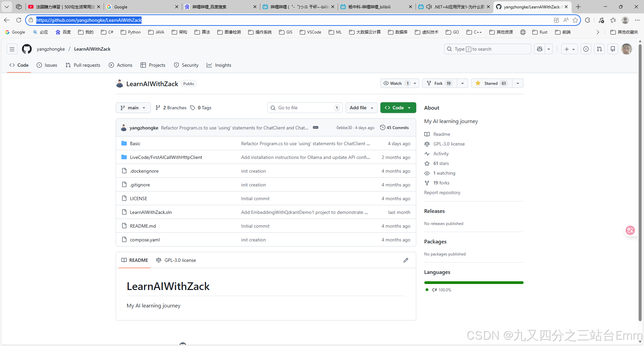Click the floating translate widget icon
The width and height of the screenshot is (644, 346).
pos(630,230)
